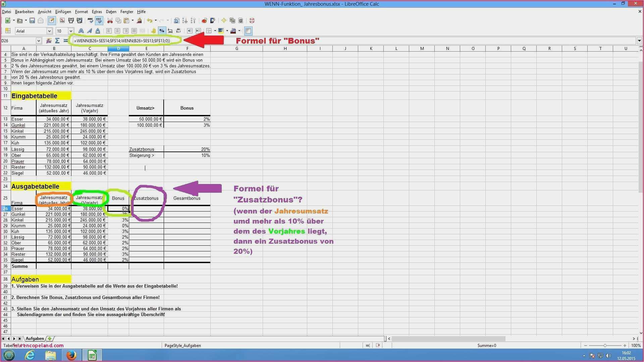Click the Export as PDF icon
644x362 pixels.
pos(62,21)
